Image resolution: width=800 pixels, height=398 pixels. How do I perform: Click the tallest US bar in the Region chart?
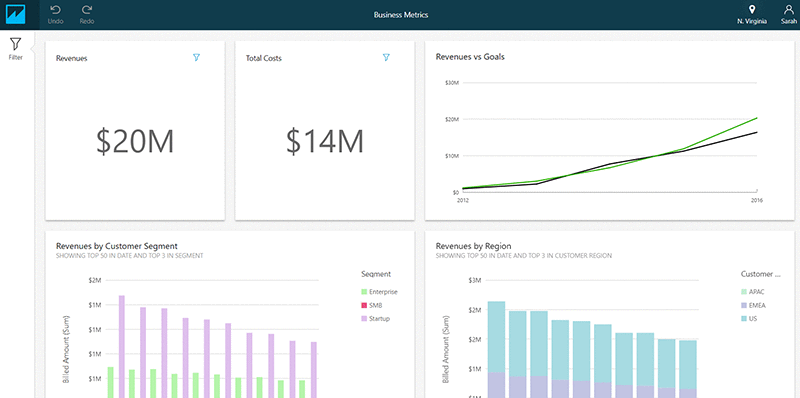(x=496, y=337)
